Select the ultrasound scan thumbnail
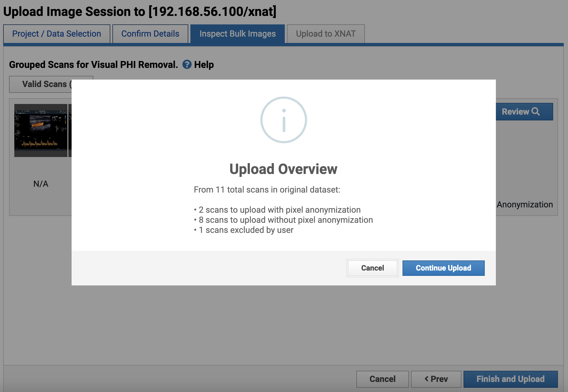The width and height of the screenshot is (568, 392). (41, 130)
